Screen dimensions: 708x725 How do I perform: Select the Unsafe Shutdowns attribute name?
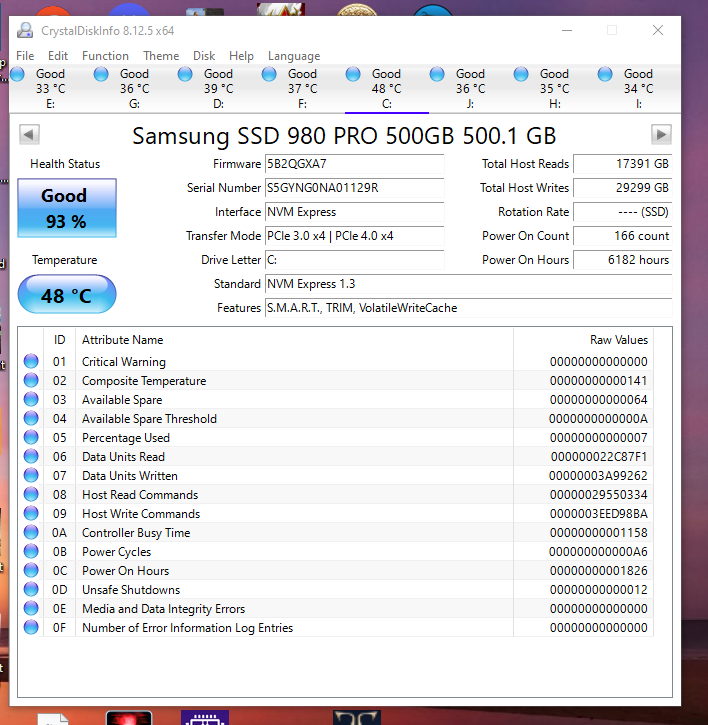[x=131, y=590]
